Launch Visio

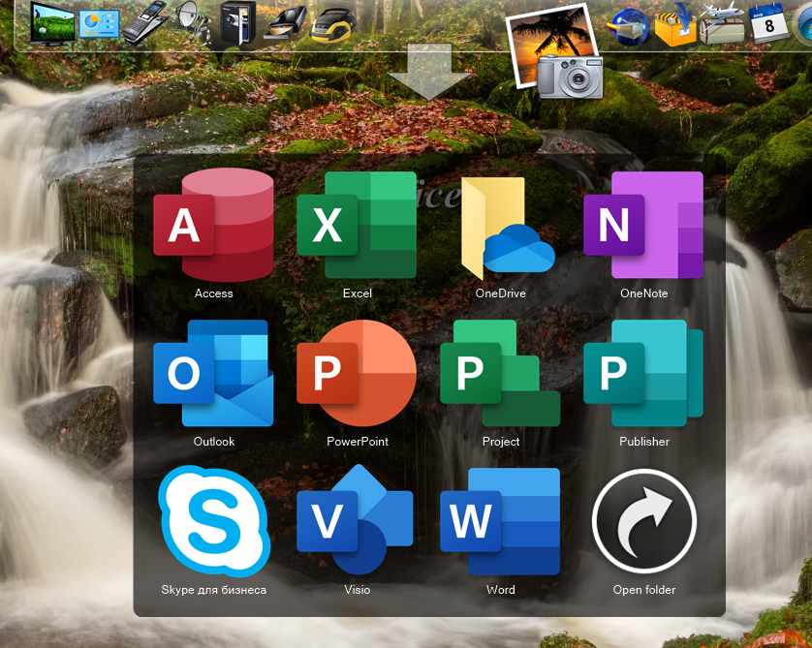(356, 519)
